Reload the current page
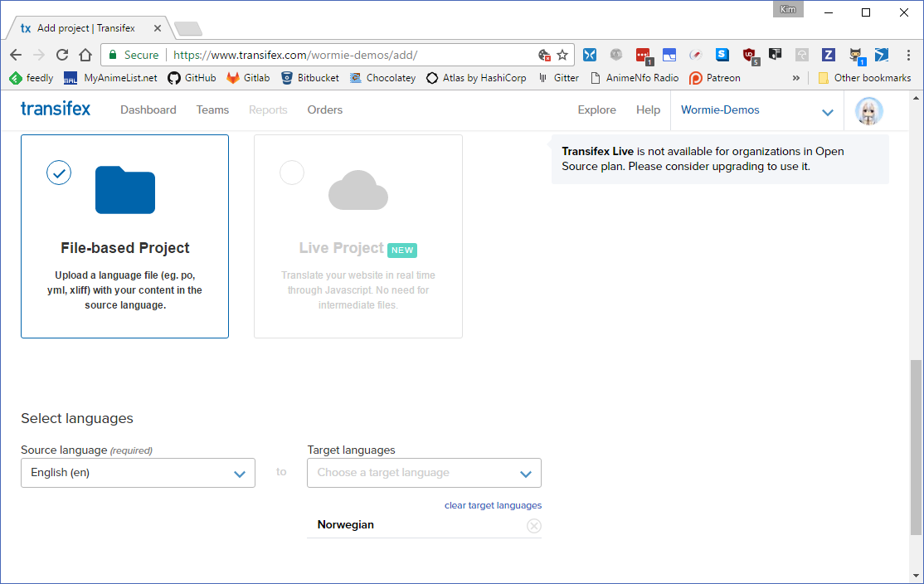The image size is (924, 584). click(62, 55)
